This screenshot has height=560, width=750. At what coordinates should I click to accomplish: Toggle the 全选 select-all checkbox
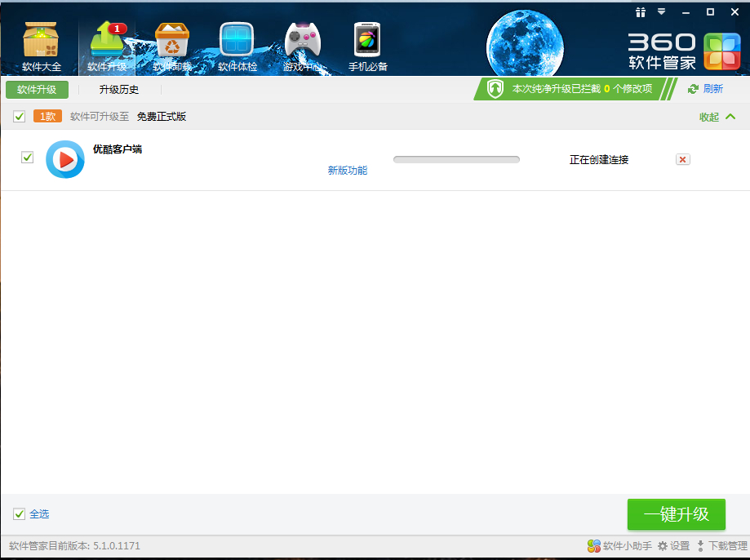19,514
